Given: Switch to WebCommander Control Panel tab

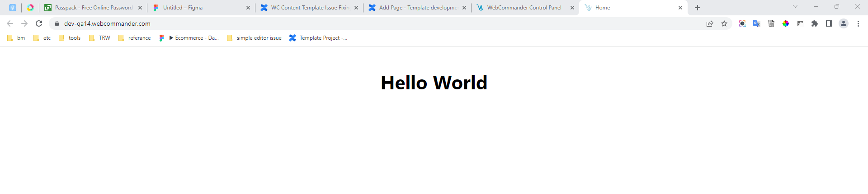Looking at the screenshot, I should click(526, 8).
